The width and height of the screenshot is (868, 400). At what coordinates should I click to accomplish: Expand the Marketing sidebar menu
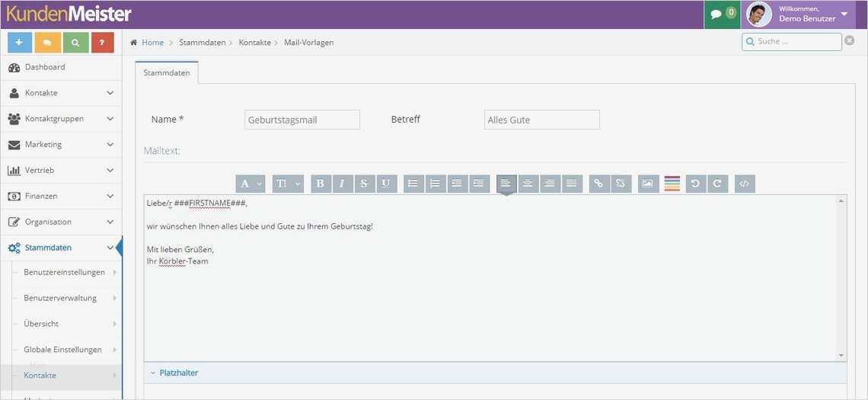tap(61, 145)
